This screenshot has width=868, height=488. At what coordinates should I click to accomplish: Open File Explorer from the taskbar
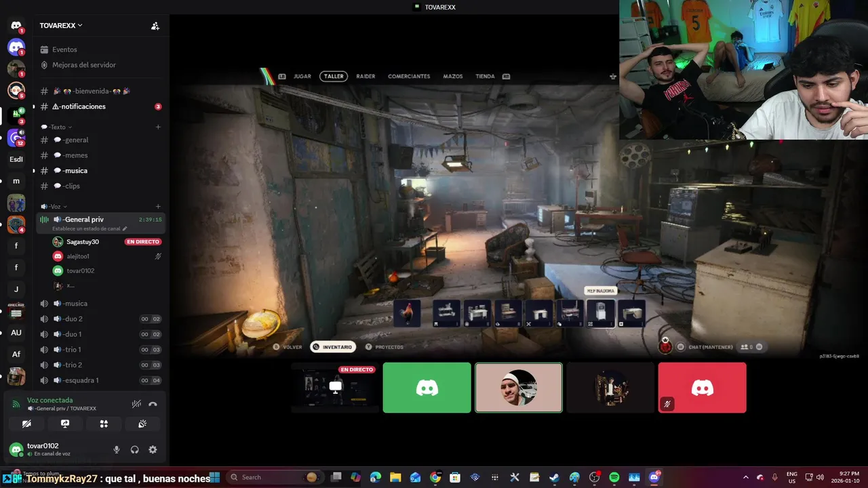click(395, 477)
